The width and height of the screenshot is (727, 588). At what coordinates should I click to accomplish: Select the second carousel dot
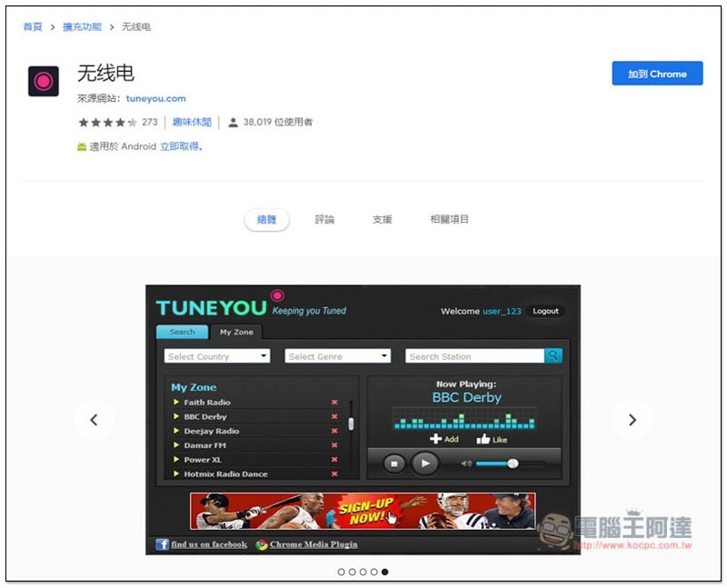353,572
